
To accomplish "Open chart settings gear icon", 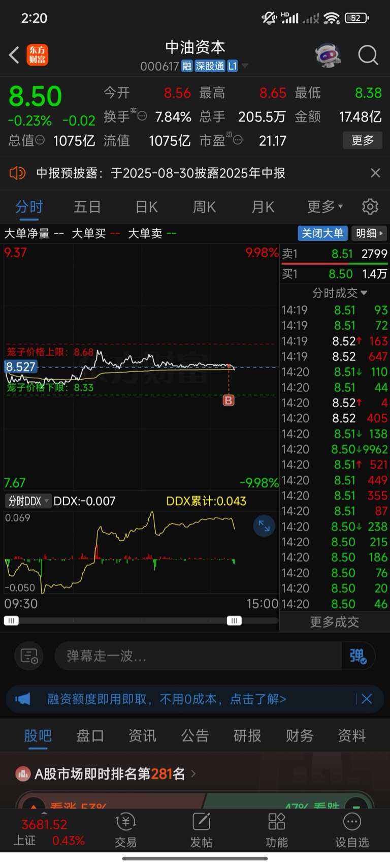I will point(370,207).
